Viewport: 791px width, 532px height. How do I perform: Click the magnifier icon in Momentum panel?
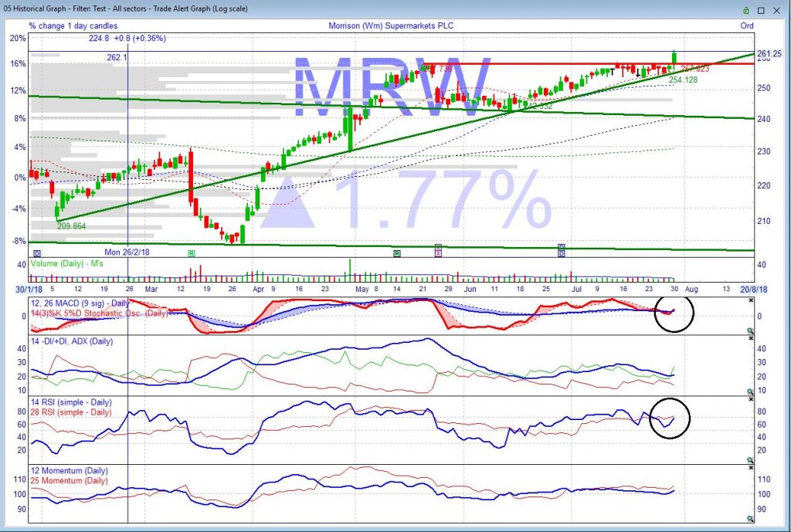coord(750,518)
